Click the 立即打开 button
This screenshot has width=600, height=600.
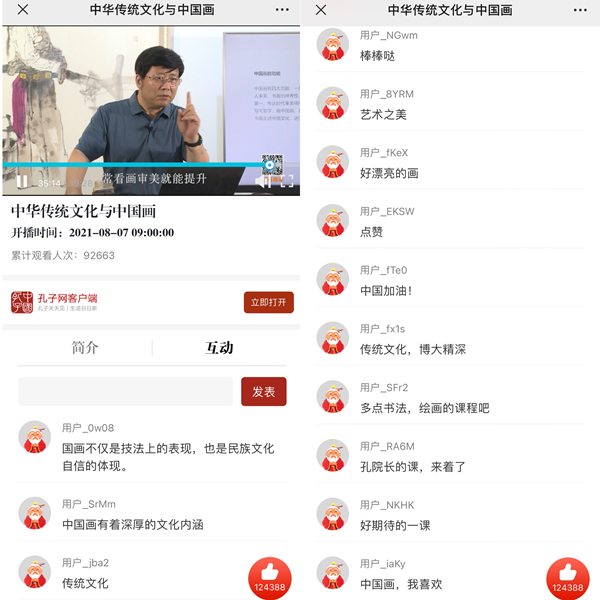[268, 302]
